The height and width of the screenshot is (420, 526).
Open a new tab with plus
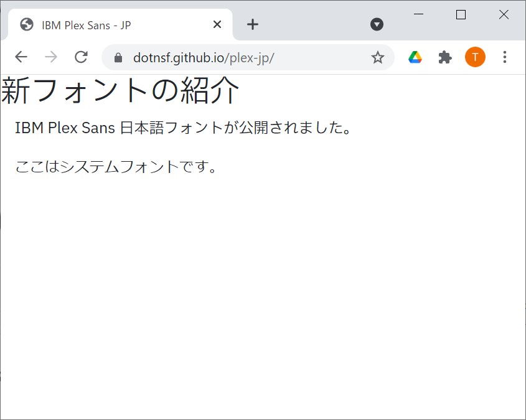click(x=253, y=24)
